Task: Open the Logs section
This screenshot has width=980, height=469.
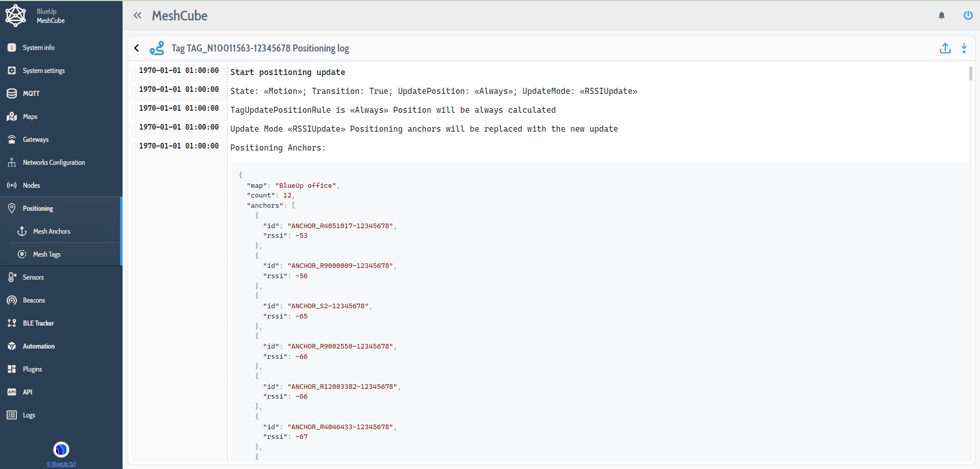Action: click(x=29, y=415)
